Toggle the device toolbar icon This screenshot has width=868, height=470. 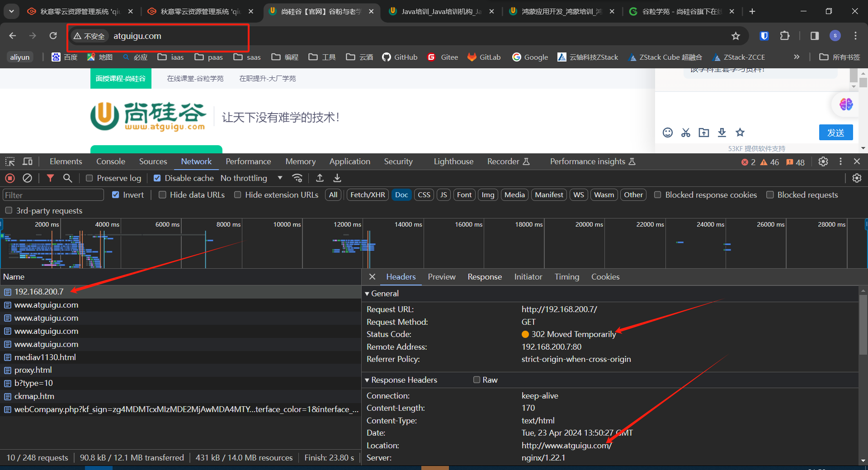click(x=28, y=161)
